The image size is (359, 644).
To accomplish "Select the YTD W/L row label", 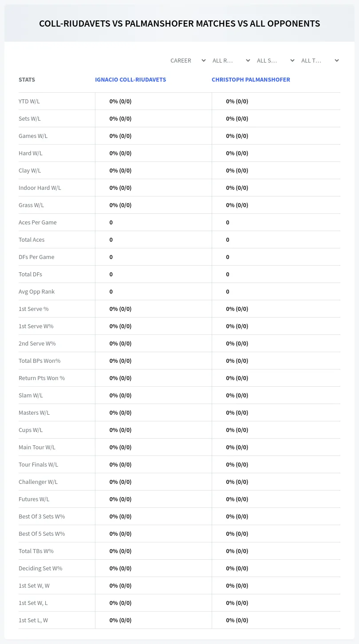I will pos(29,101).
